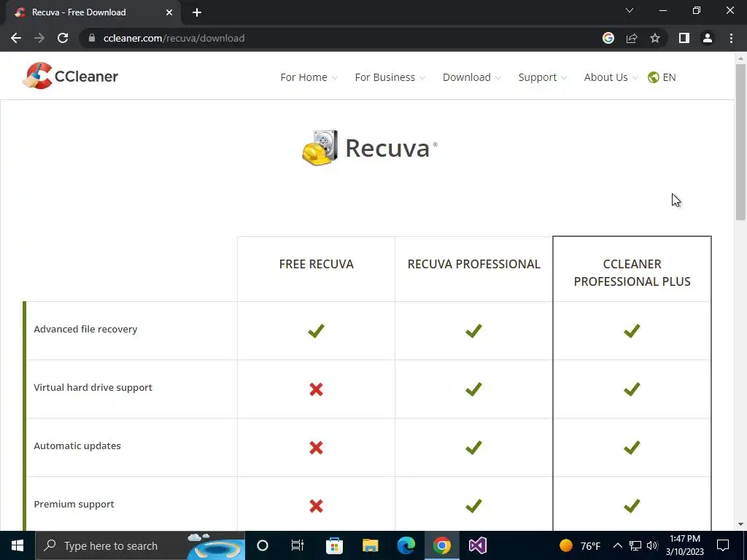The image size is (747, 560).
Task: Open the Chrome side panel icon
Action: [x=684, y=38]
